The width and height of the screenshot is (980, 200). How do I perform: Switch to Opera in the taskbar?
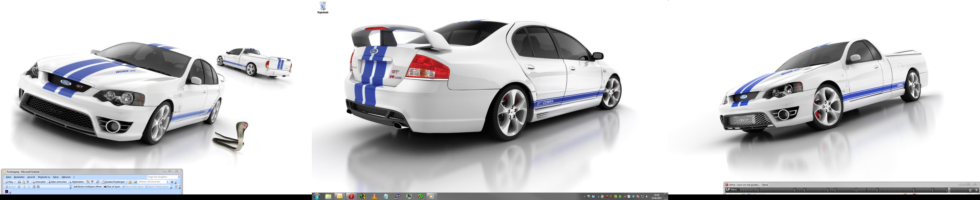(x=352, y=197)
